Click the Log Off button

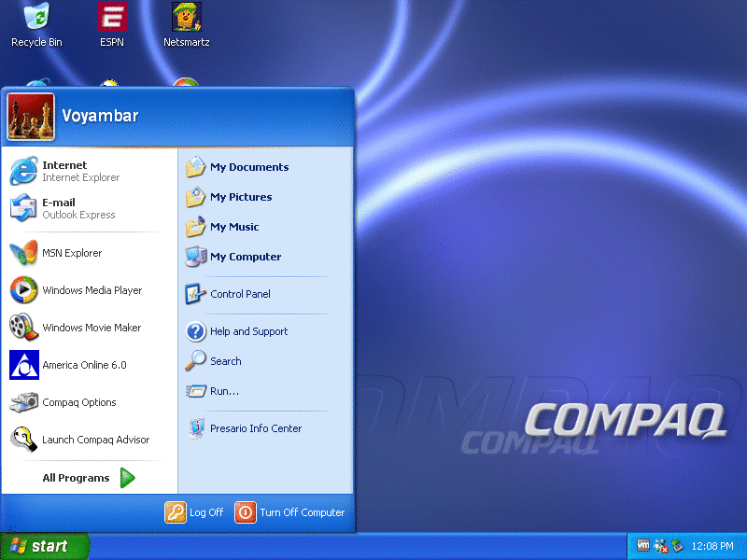[194, 512]
